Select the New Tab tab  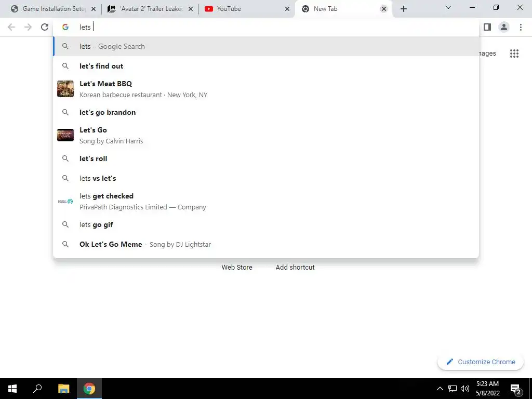pyautogui.click(x=343, y=9)
